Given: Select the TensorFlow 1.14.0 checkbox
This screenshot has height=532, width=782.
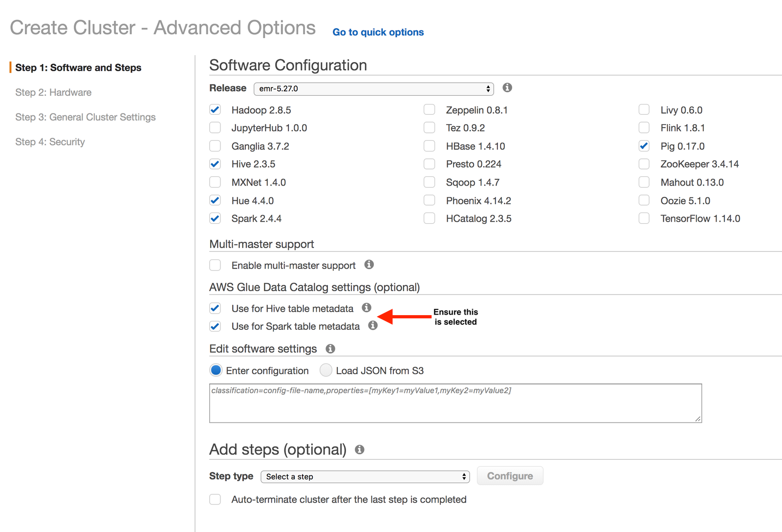Looking at the screenshot, I should click(x=644, y=218).
